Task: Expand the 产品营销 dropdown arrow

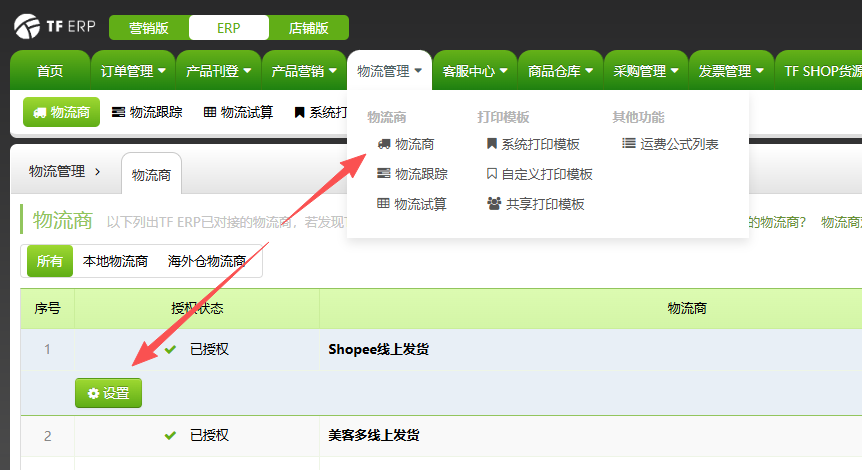Action: point(333,70)
